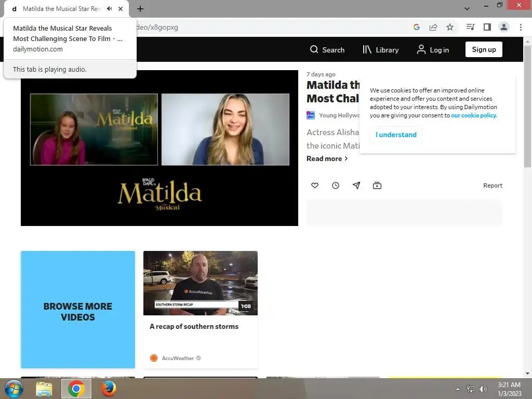Click the Search magnifier icon
Viewport: 532px width, 399px height.
coord(314,49)
